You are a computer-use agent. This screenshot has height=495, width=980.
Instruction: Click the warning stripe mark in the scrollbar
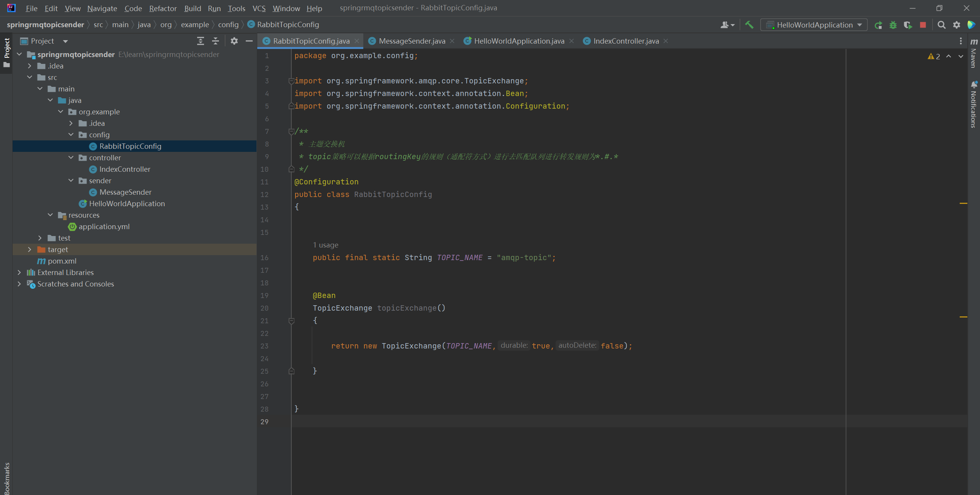pyautogui.click(x=963, y=203)
